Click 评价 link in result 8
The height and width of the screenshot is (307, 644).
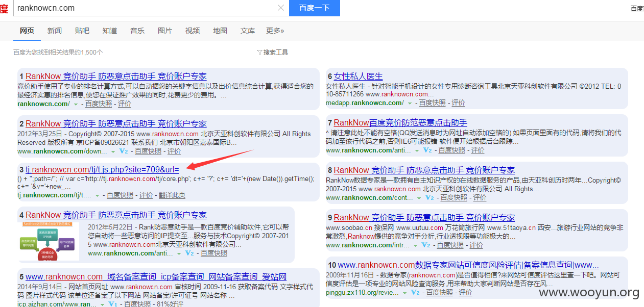coord(480,197)
